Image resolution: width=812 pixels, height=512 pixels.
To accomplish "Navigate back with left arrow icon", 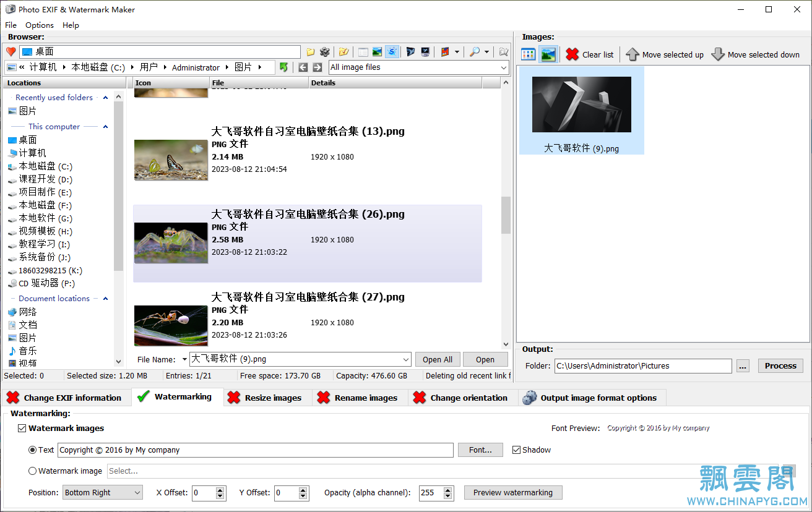I will [303, 67].
